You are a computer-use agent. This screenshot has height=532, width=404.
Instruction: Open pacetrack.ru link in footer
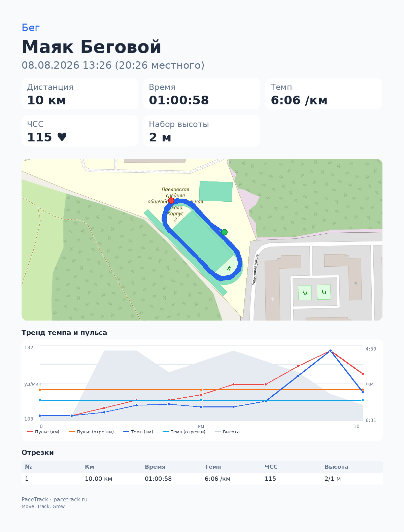tap(70, 499)
